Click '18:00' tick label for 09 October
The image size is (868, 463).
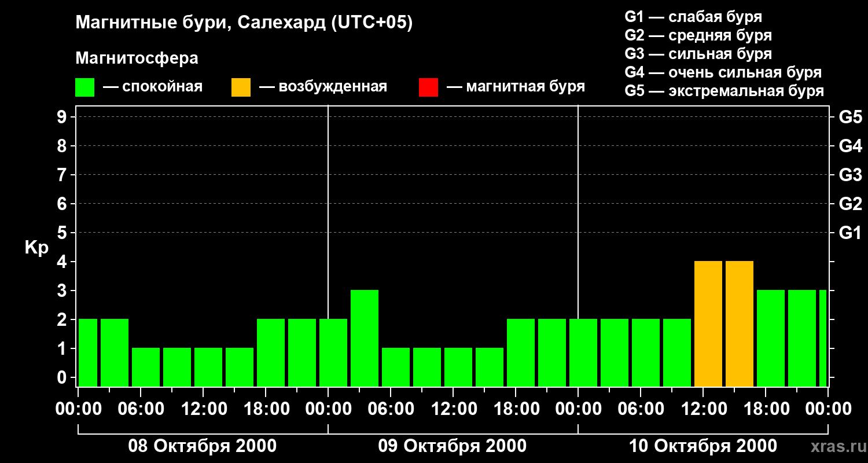(x=516, y=409)
